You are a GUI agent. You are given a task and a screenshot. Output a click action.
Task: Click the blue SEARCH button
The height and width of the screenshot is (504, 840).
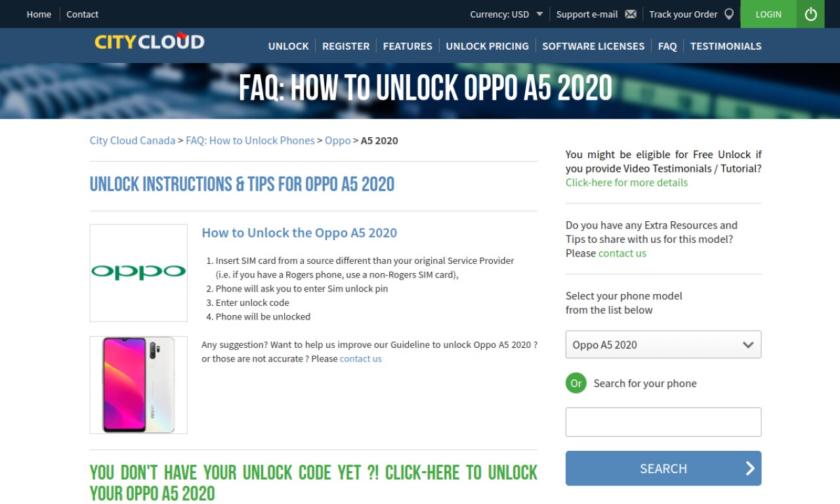coord(663,469)
